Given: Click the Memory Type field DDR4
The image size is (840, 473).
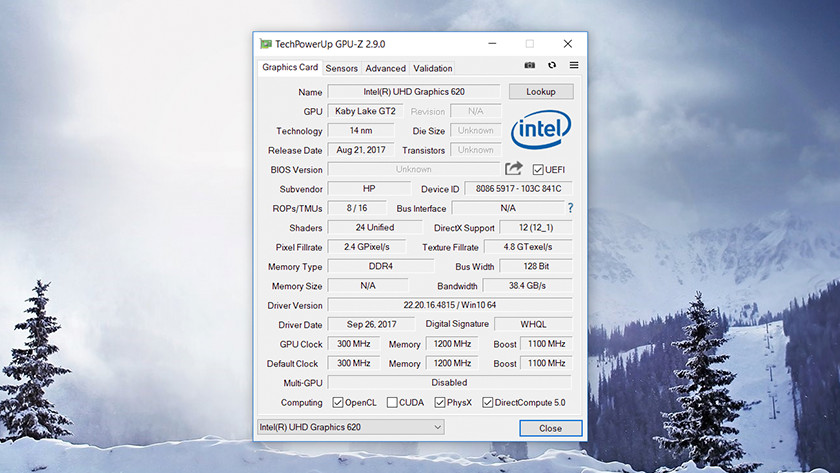Looking at the screenshot, I should (x=381, y=266).
